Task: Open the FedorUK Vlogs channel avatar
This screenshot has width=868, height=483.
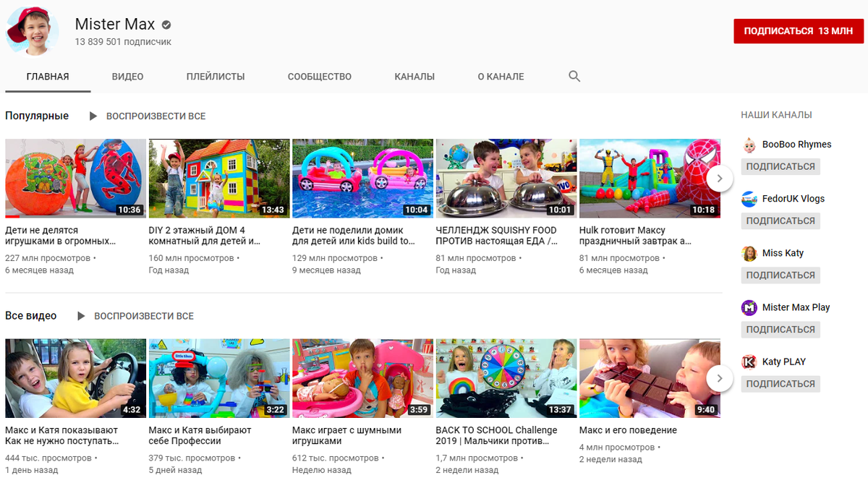Action: point(750,198)
